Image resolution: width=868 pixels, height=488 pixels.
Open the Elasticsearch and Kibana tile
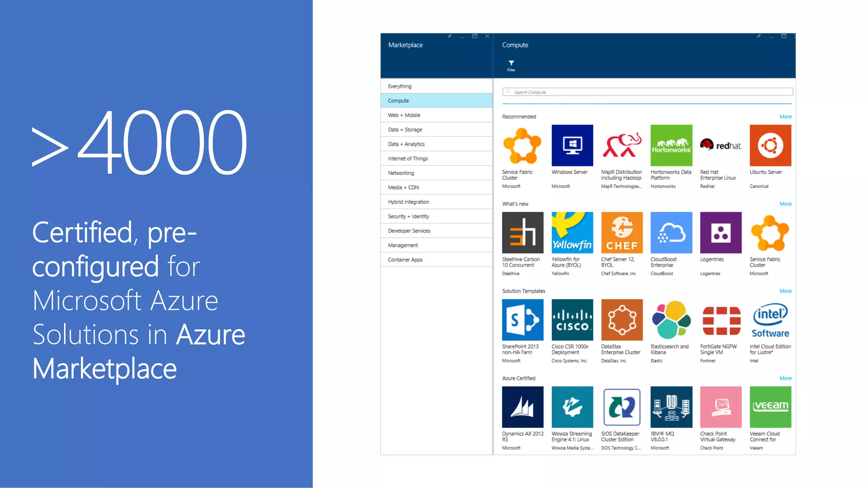click(671, 320)
